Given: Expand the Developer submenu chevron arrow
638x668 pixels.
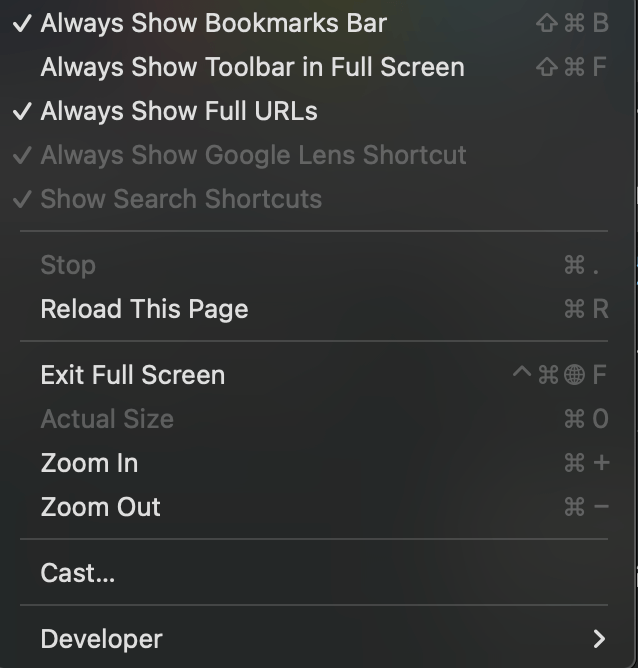Looking at the screenshot, I should click(599, 639).
